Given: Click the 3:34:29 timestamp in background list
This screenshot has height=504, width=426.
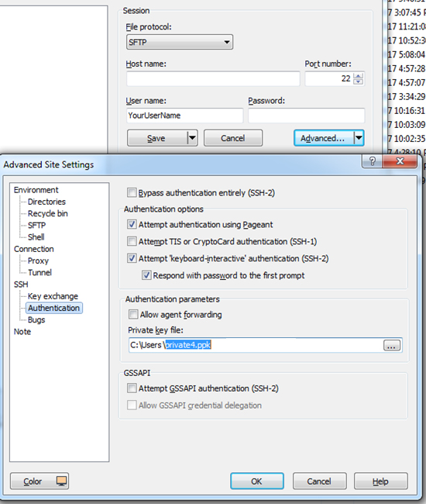Looking at the screenshot, I should tap(406, 96).
